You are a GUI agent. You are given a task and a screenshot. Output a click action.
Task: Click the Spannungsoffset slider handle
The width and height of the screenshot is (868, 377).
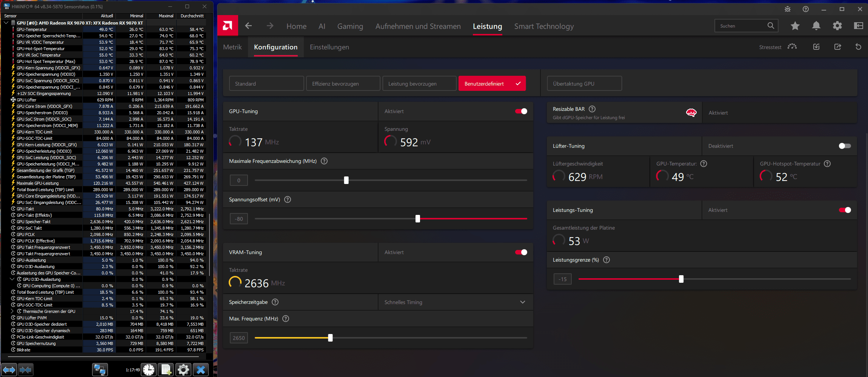418,219
